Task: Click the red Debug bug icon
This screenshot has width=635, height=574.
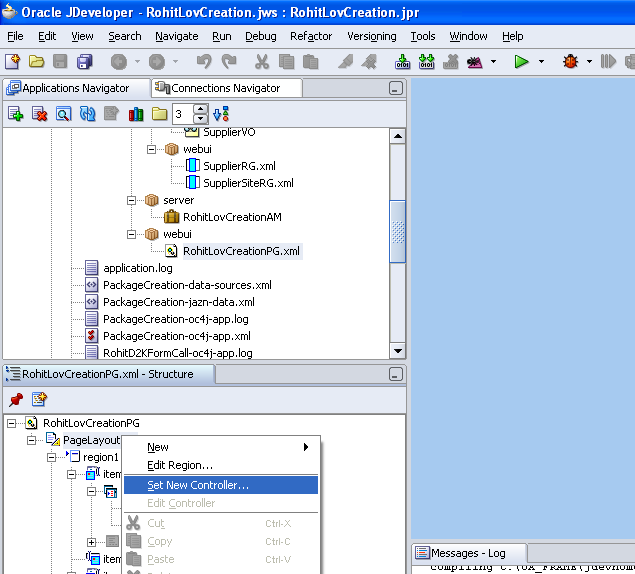Action: click(x=570, y=62)
